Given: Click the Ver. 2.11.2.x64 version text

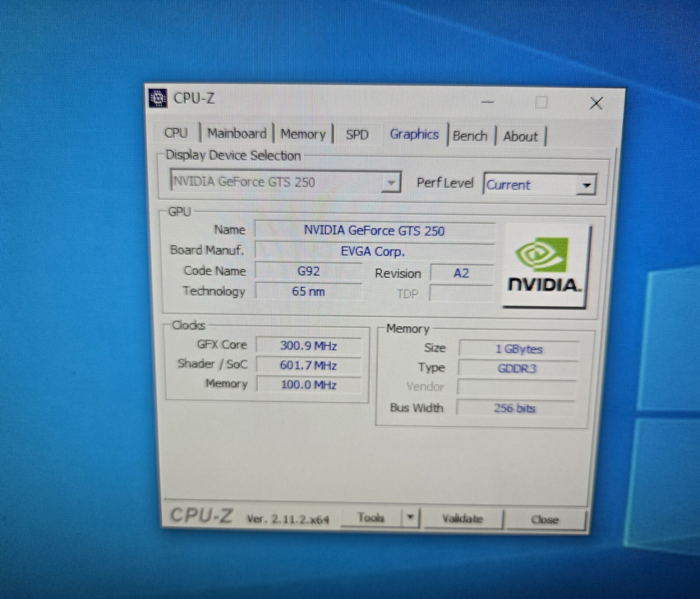Looking at the screenshot, I should tap(288, 519).
